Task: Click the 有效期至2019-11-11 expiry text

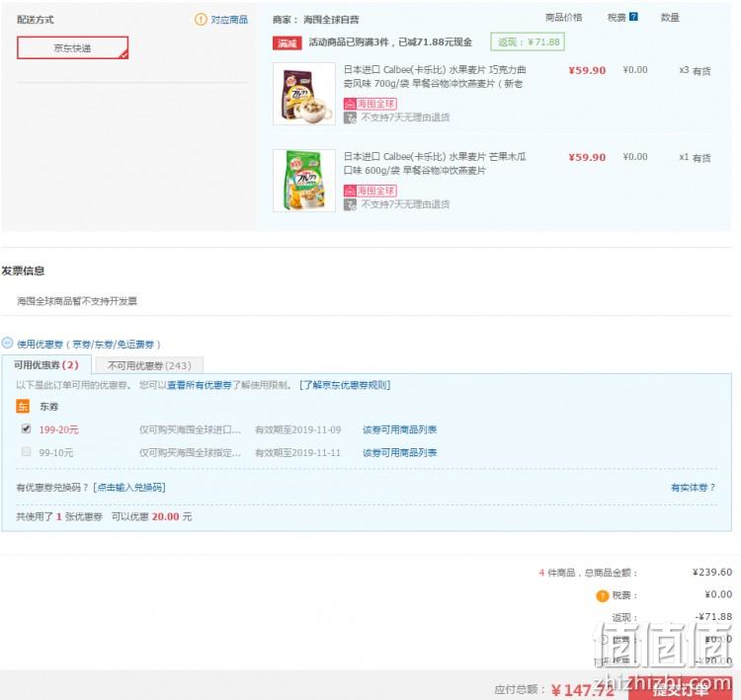Action: [297, 452]
